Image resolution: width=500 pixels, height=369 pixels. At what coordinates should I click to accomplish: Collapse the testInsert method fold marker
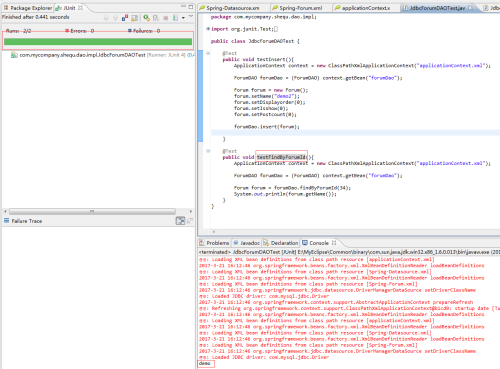coord(208,53)
